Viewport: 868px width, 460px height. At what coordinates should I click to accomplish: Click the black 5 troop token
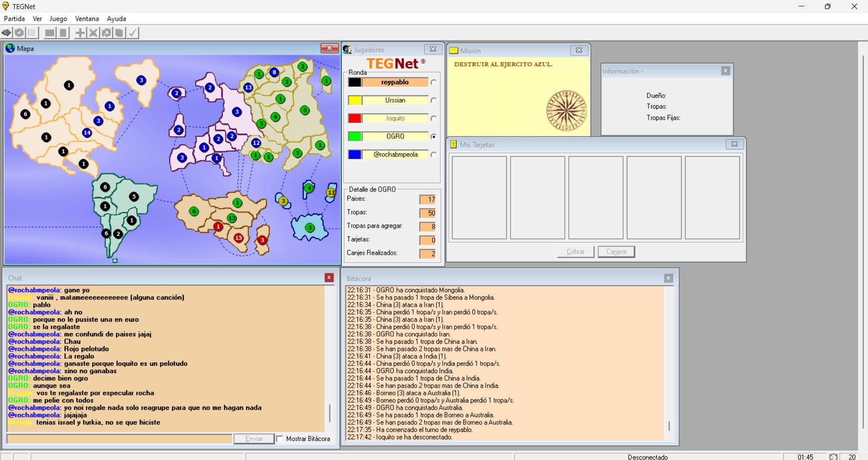pos(134,196)
